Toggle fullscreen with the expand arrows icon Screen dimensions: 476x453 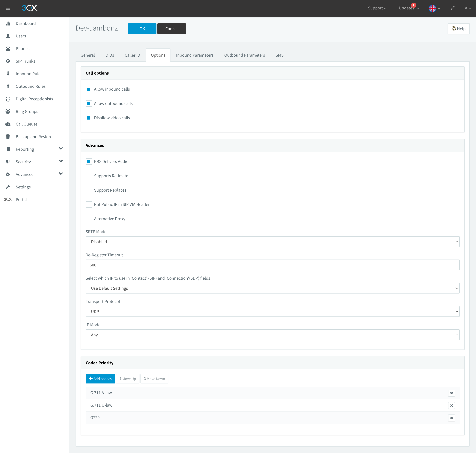coord(453,8)
